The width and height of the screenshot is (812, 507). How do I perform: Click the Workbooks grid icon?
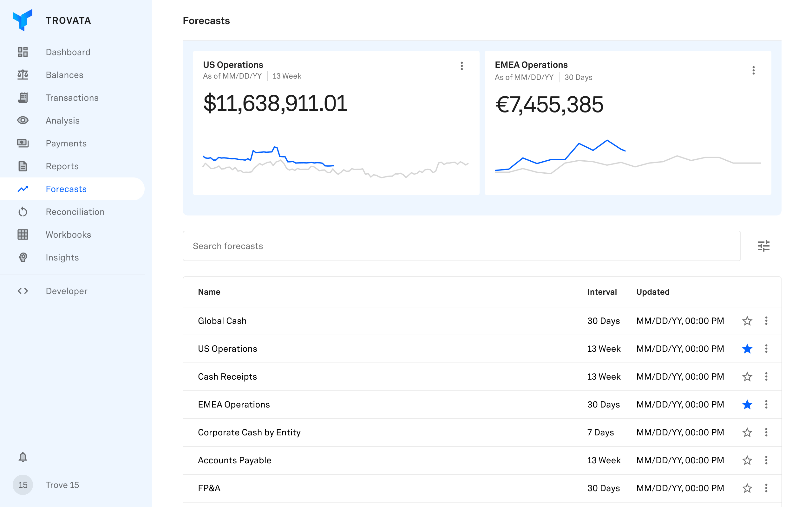point(23,235)
